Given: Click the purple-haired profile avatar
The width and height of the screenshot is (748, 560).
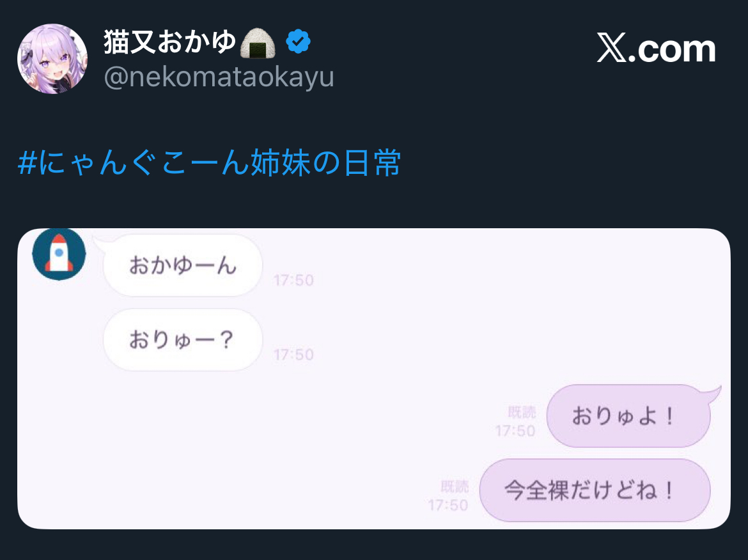Looking at the screenshot, I should pyautogui.click(x=52, y=59).
